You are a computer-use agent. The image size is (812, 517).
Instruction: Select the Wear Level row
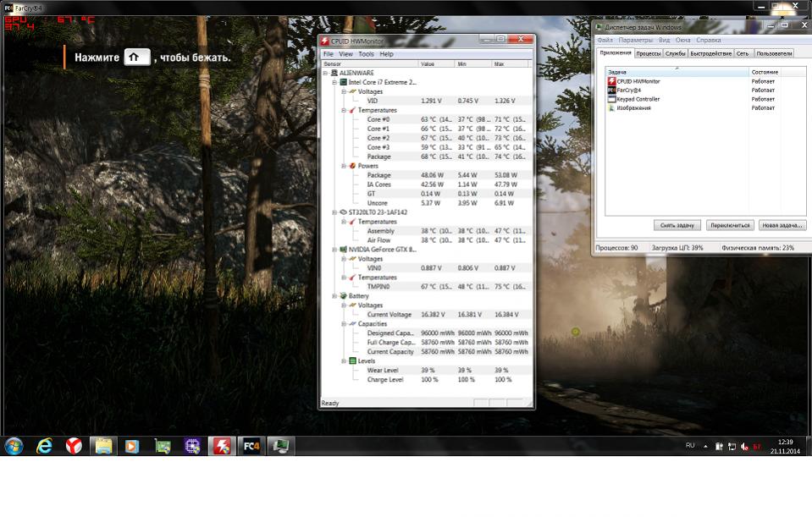(x=427, y=371)
